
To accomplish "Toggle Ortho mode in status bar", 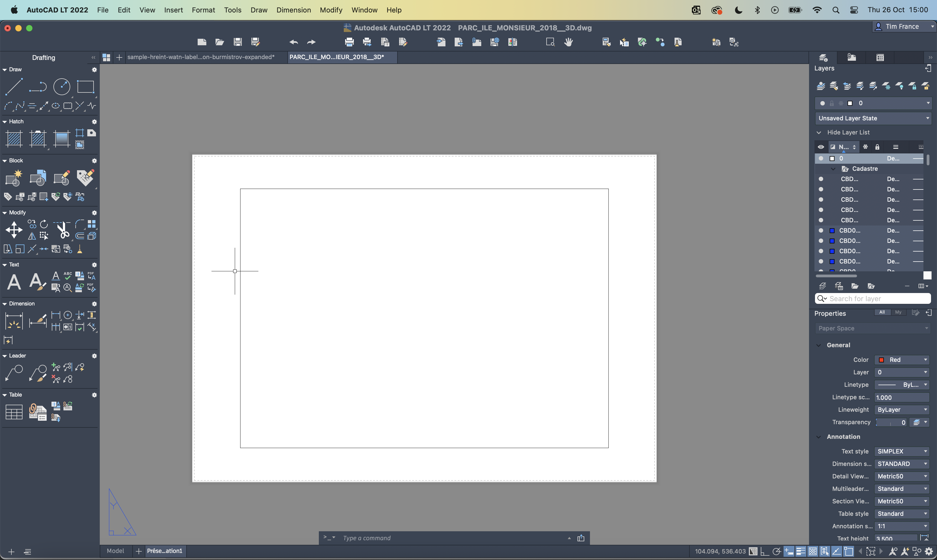I will [765, 551].
